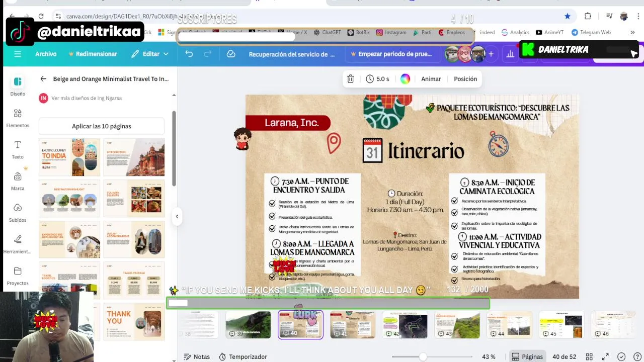Click the design title Recuperación del servicio

[292, 54]
